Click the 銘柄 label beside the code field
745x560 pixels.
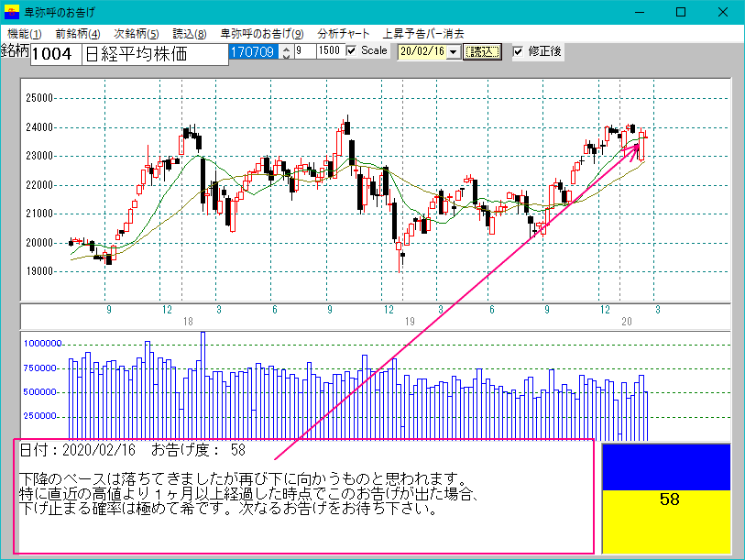coord(16,50)
